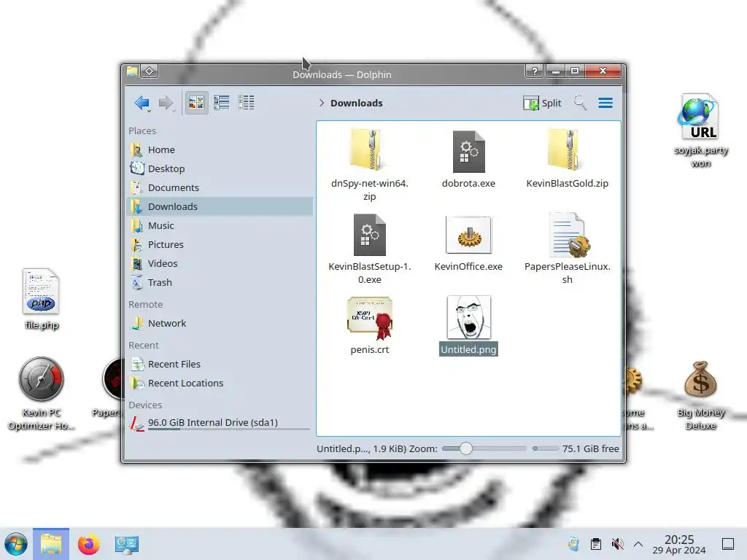Screen dimensions: 747x560
Task: Open Music in the Places panel
Action: (x=220, y=226)
